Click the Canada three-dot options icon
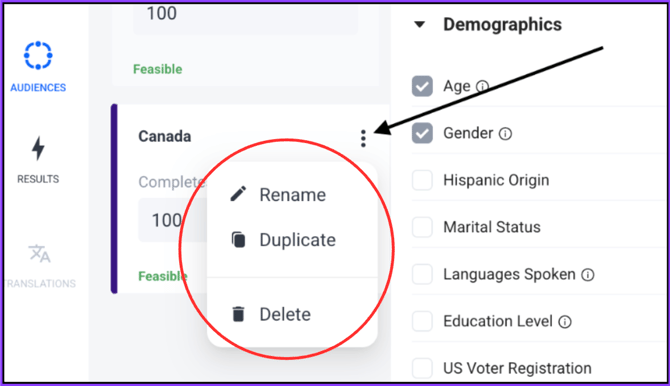Viewport: 670px width, 386px height. (x=363, y=138)
